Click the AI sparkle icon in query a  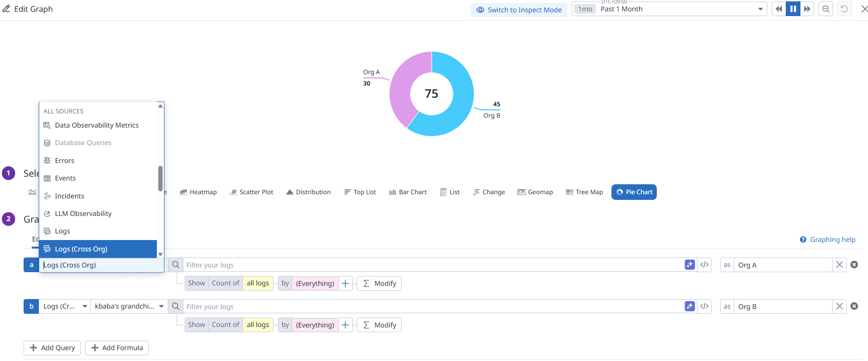click(x=689, y=265)
